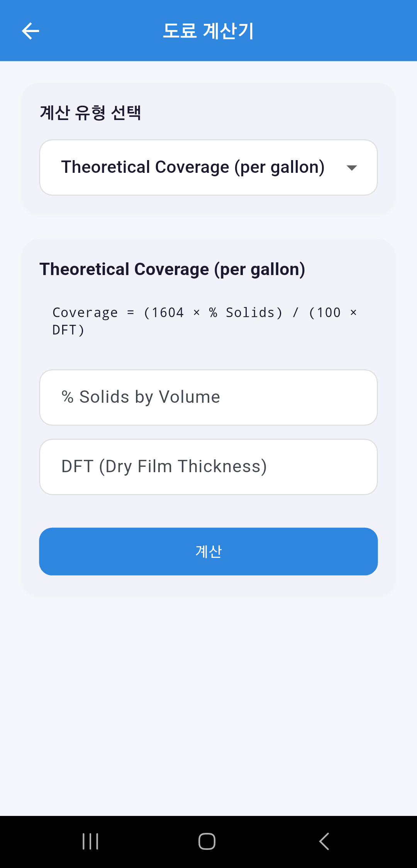Tap the "1604" constant in the formula

point(167,312)
